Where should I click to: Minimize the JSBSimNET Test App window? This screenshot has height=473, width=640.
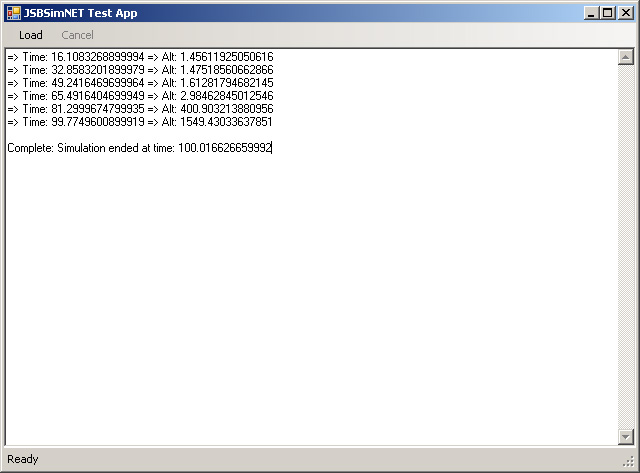(x=592, y=13)
